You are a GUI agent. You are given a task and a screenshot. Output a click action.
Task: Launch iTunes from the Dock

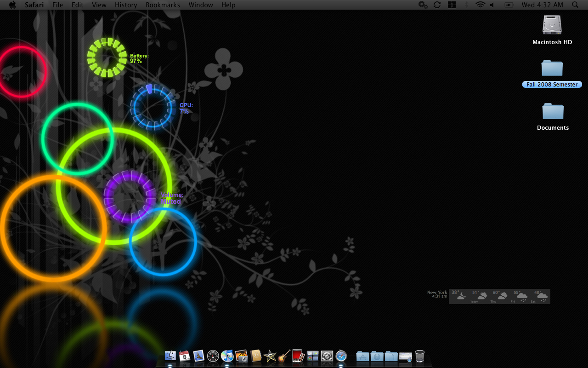point(227,356)
